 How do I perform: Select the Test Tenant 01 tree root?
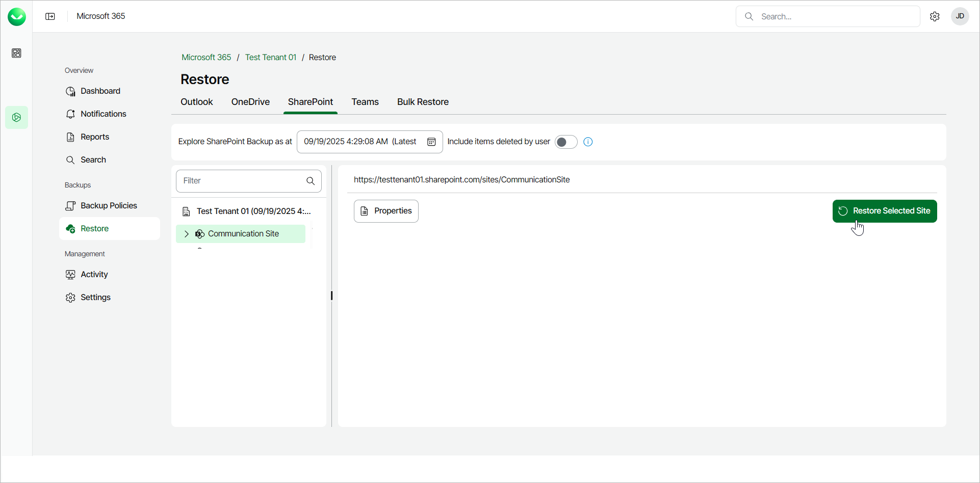coord(253,211)
